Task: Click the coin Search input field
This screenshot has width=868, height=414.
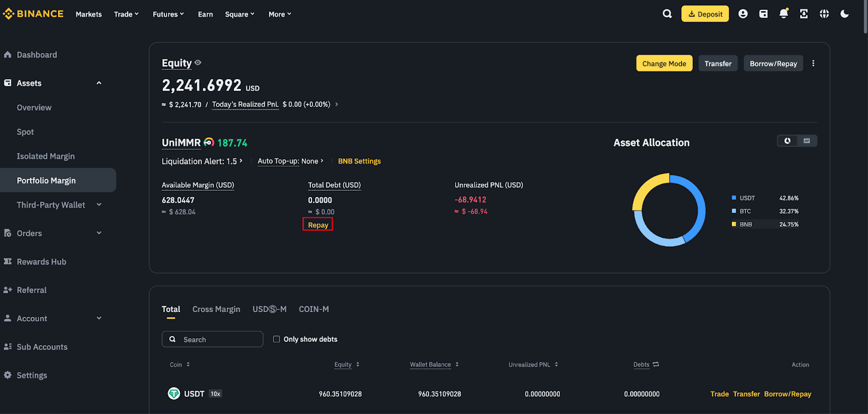Action: pyautogui.click(x=217, y=339)
